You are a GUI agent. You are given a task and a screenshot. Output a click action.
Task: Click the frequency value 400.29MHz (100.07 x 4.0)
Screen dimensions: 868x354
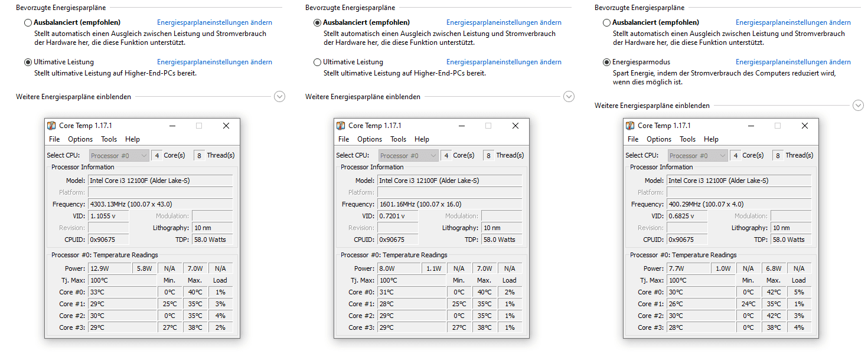(x=739, y=204)
